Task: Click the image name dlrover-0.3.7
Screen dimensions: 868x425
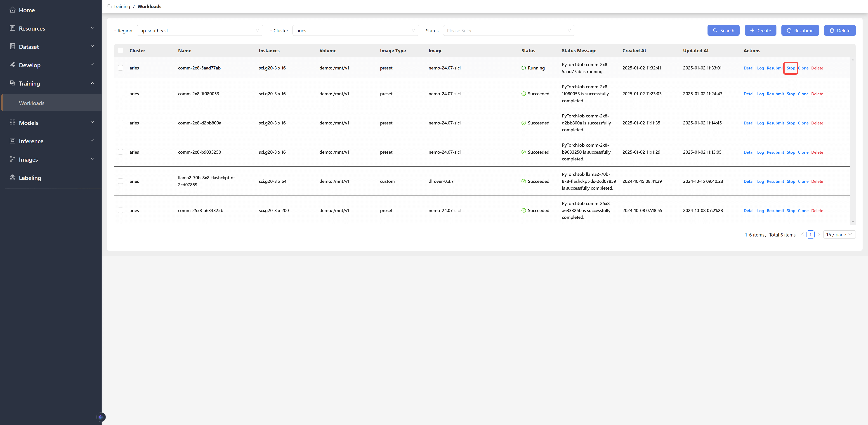Action: tap(441, 181)
